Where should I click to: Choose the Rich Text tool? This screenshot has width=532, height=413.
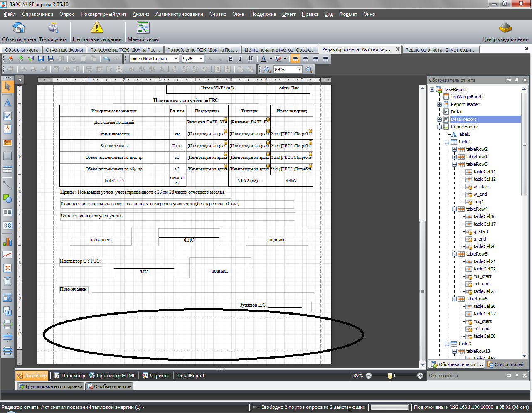[x=7, y=129]
